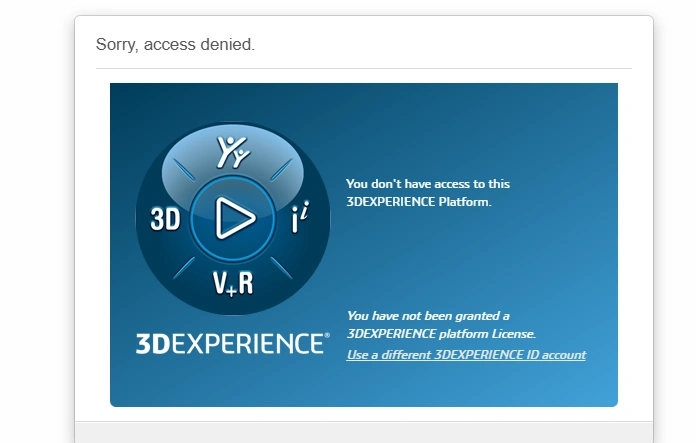Image resolution: width=696 pixels, height=443 pixels.
Task: Click the 'Sorry, access denied.' heading
Action: coord(175,44)
